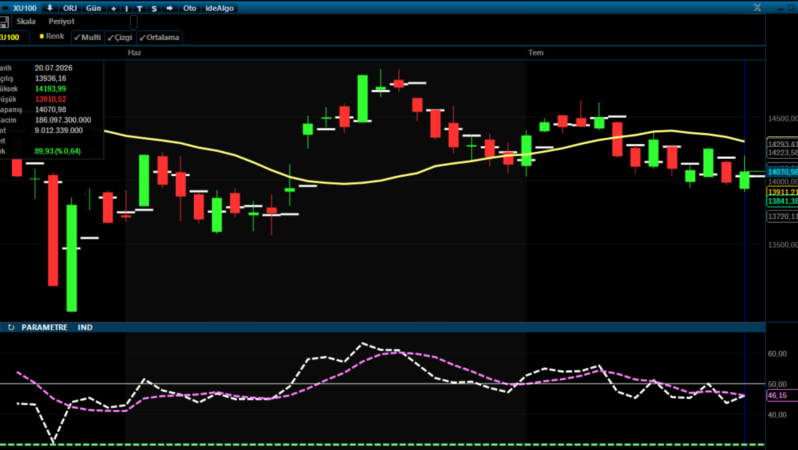Viewport: 798px width, 450px height.
Task: Click the down arrow icon beside XU100
Action: pyautogui.click(x=50, y=8)
